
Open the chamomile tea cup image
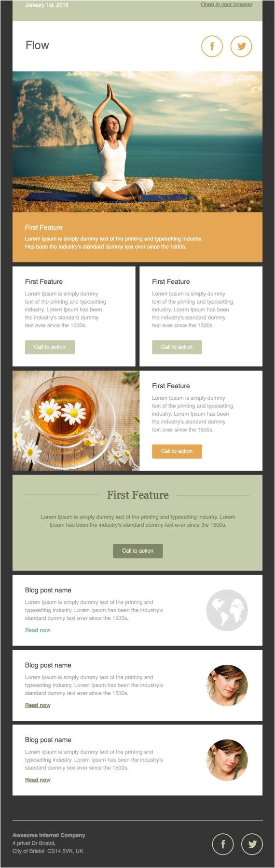(76, 420)
